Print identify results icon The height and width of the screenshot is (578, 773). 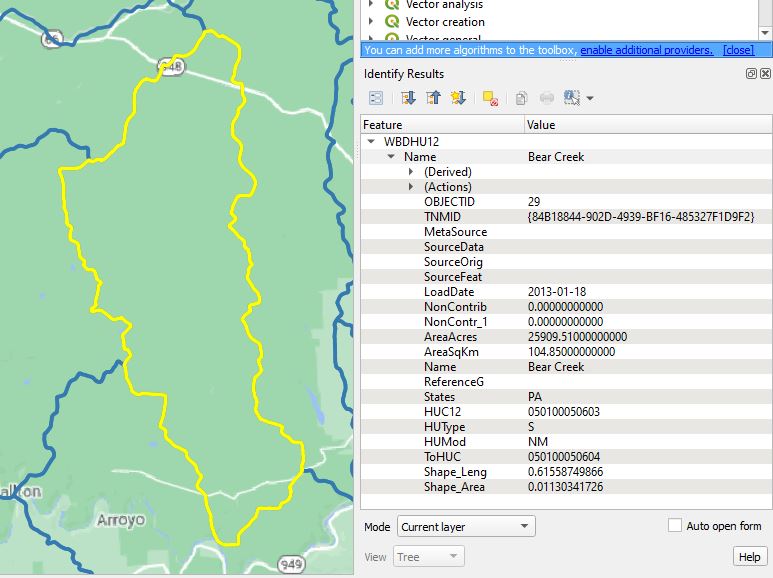[x=547, y=98]
